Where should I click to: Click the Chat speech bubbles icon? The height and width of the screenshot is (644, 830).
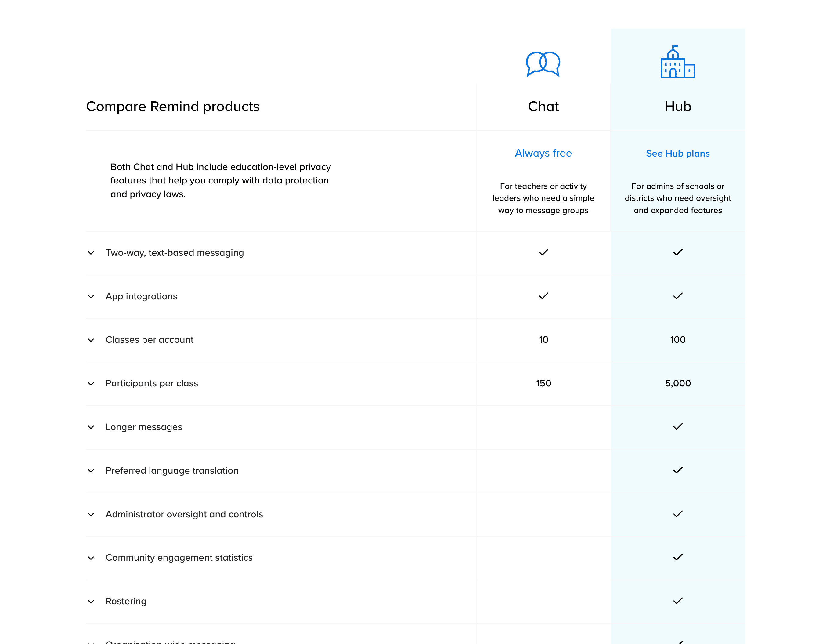tap(543, 64)
